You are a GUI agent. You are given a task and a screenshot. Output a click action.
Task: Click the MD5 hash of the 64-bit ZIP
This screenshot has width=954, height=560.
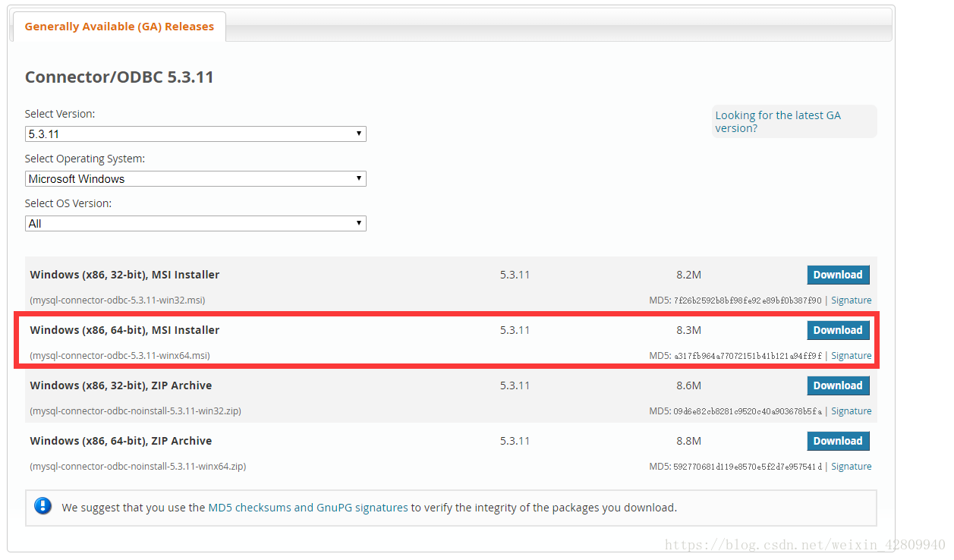point(748,467)
